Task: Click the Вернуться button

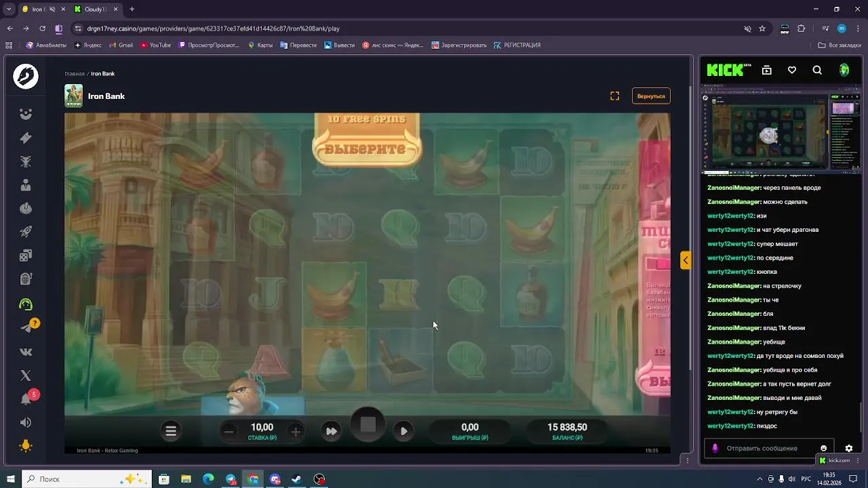Action: [651, 96]
